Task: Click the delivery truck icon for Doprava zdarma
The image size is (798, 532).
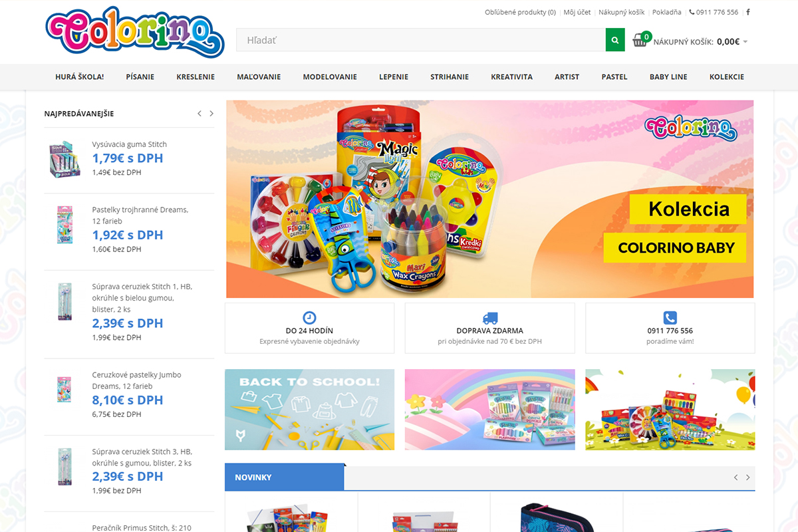Action: [x=490, y=319]
